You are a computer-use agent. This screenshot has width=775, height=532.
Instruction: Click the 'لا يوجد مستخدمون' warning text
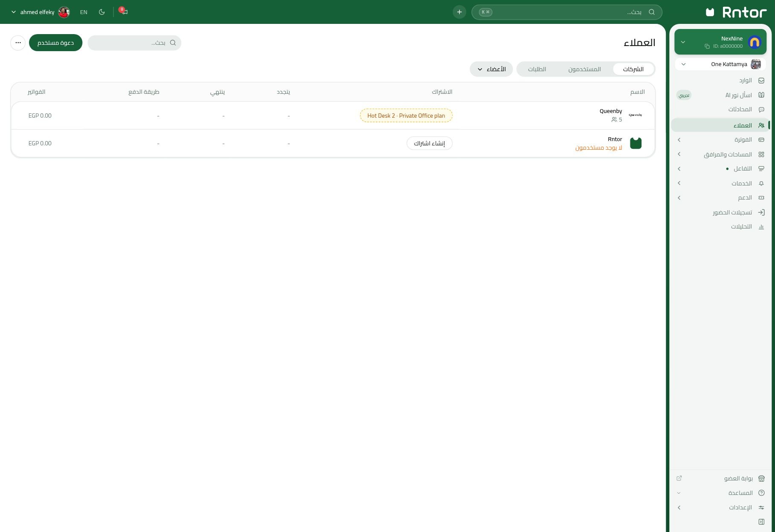599,147
